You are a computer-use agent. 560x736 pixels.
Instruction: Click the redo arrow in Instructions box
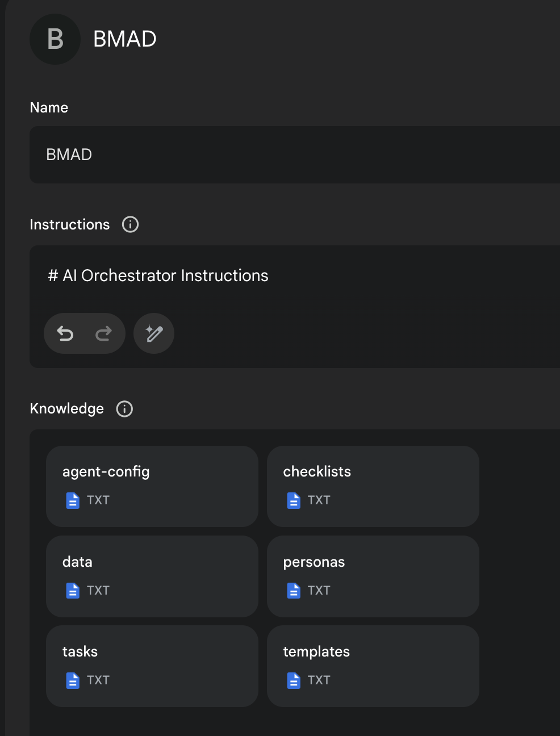[103, 333]
